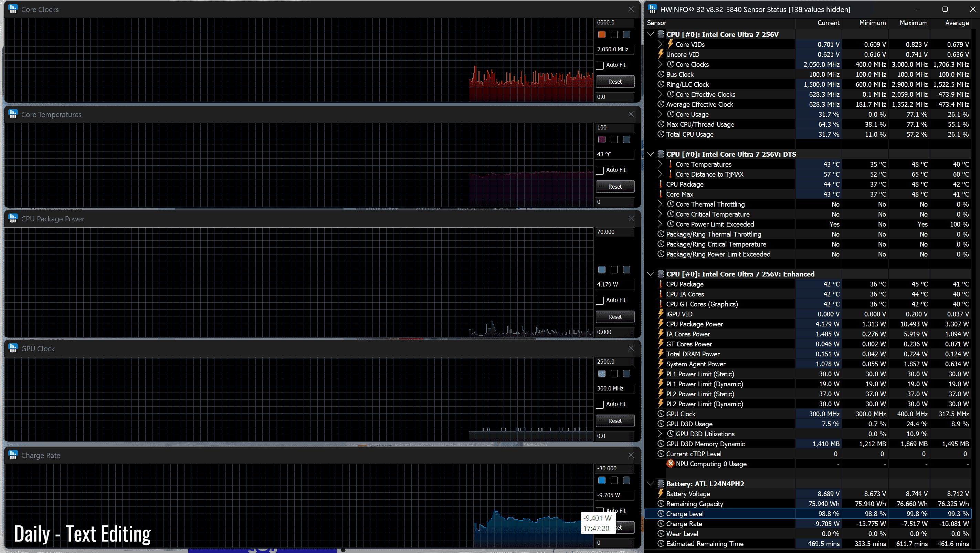This screenshot has width=980, height=553.
Task: Click the thermometer icon beside CPU Package temperature
Action: coord(661,184)
